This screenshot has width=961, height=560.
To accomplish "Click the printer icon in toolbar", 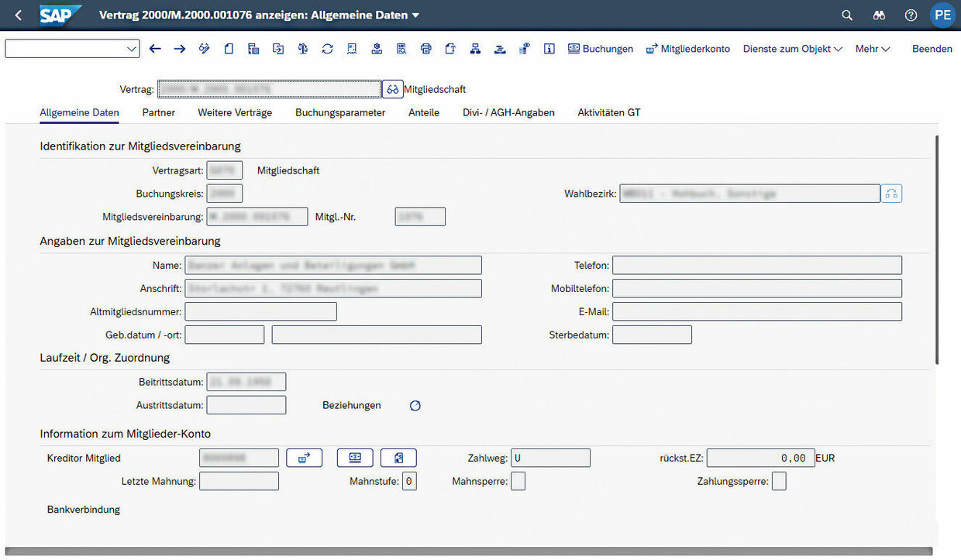I will point(425,49).
